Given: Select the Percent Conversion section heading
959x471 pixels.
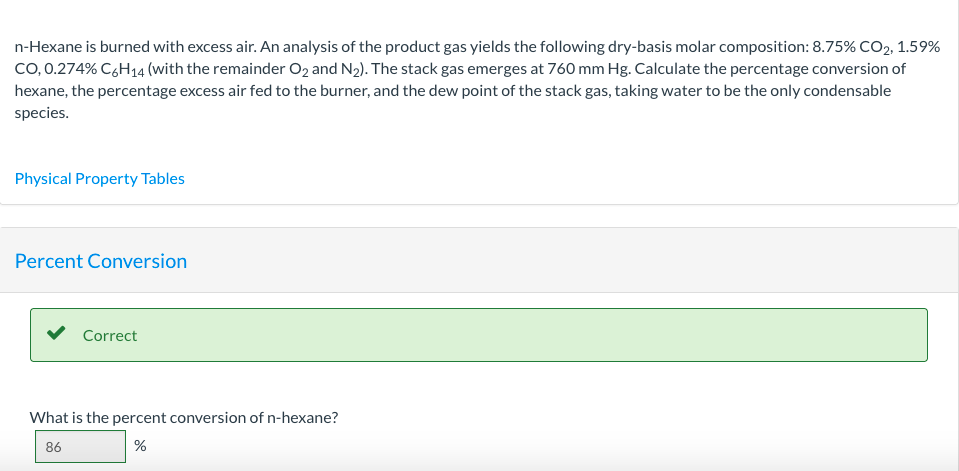Looking at the screenshot, I should click(x=101, y=261).
